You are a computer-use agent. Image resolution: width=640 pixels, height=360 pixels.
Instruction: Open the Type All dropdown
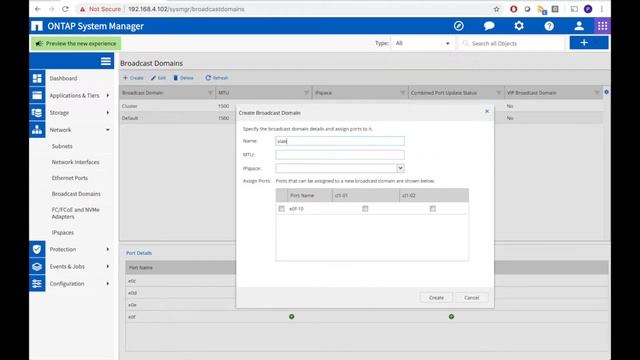pyautogui.click(x=422, y=43)
